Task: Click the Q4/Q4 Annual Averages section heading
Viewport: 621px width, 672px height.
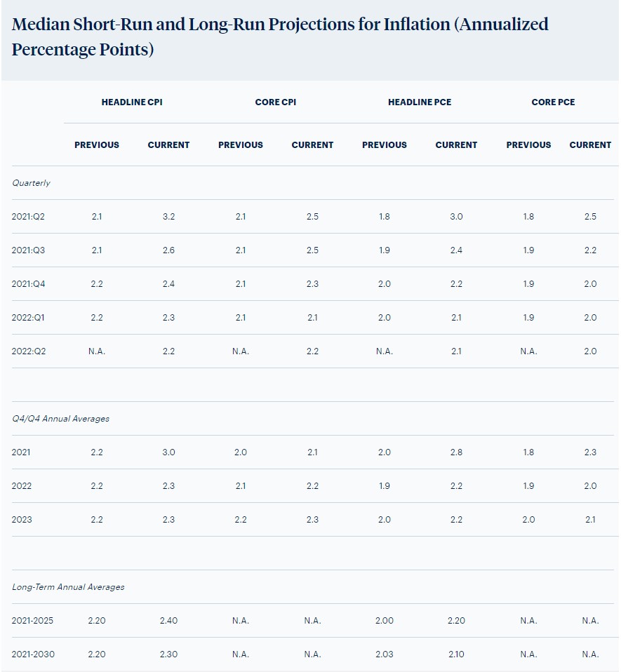Action: click(60, 419)
